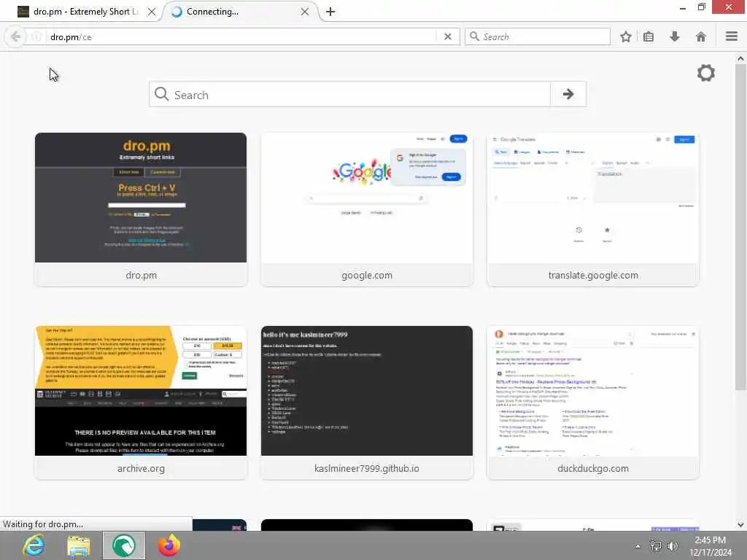747x560 pixels.
Task: Click the page scroll up arrow
Action: (740, 58)
